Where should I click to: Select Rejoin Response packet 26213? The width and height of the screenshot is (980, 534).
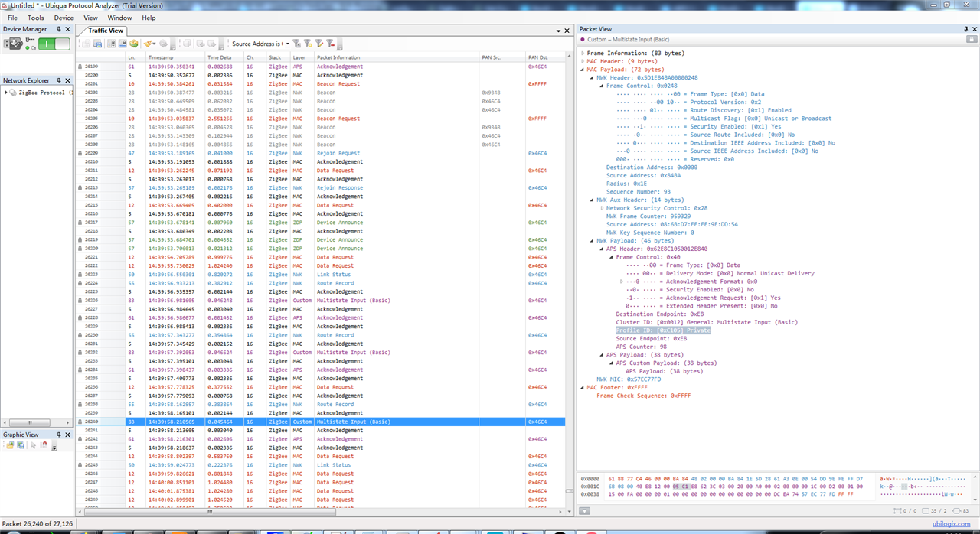[321, 187]
